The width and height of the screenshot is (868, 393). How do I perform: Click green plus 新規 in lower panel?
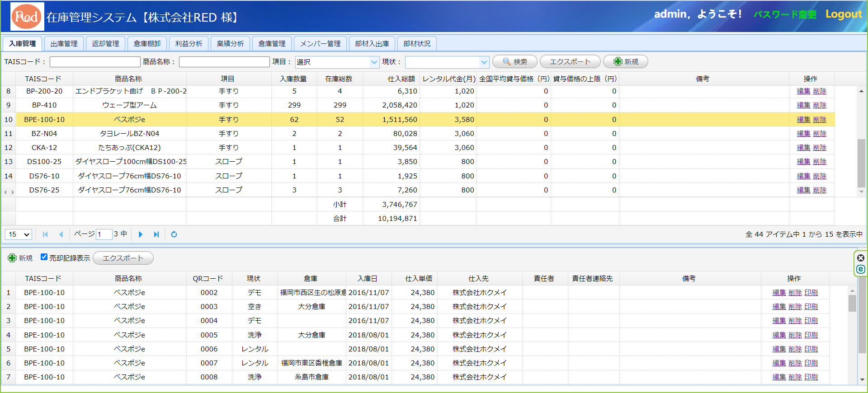point(20,258)
